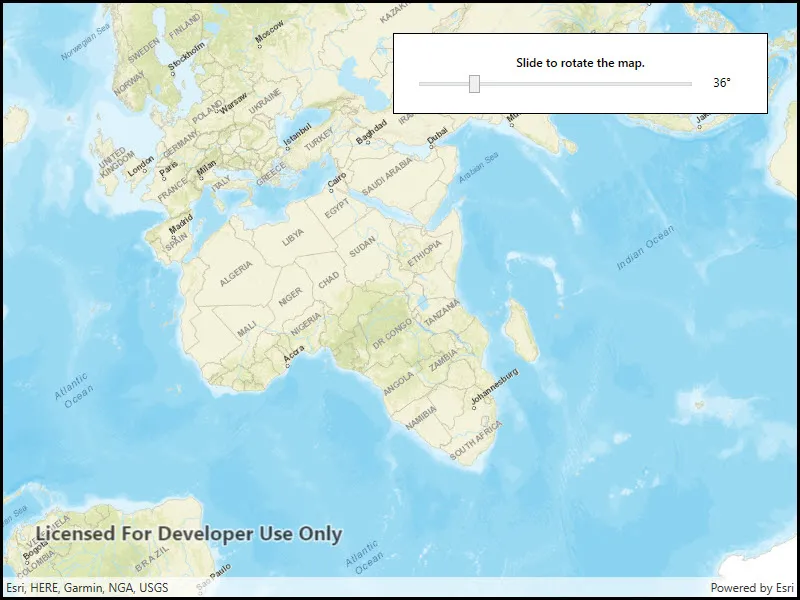Click the Moscow city marker

[x=259, y=46]
